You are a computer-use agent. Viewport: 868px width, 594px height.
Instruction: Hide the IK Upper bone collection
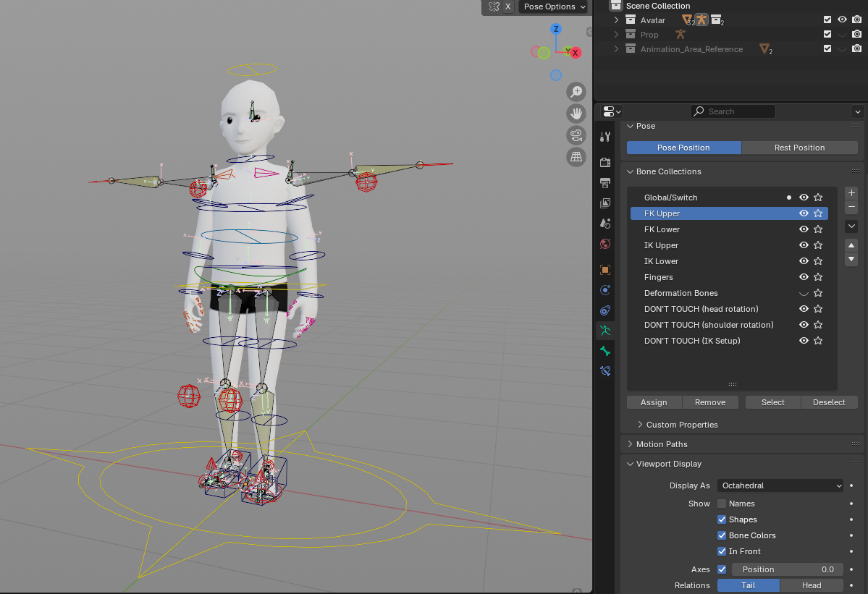point(804,245)
